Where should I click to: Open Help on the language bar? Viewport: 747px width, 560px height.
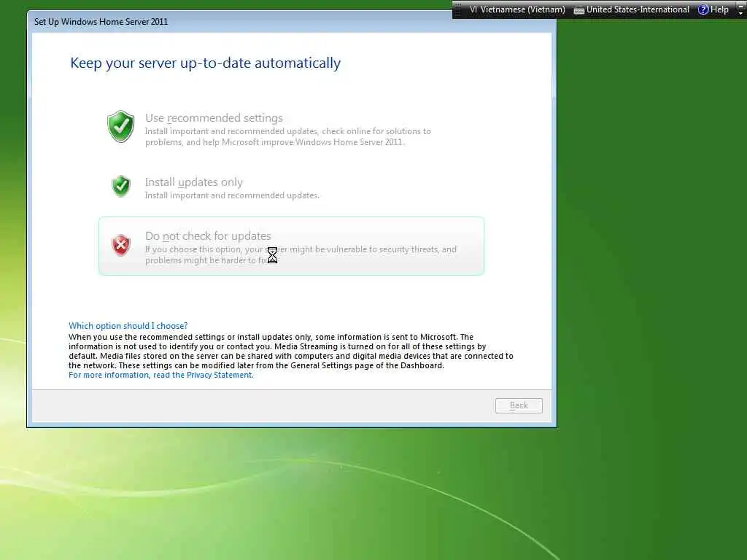[713, 9]
